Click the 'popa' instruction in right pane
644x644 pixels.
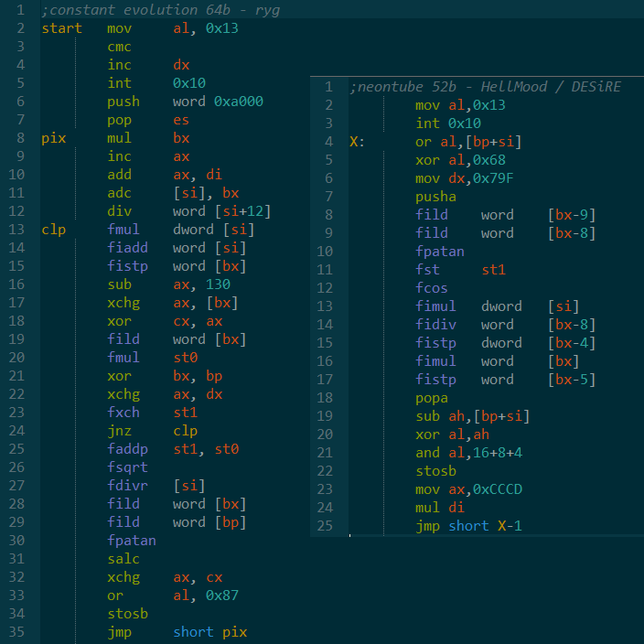(431, 398)
